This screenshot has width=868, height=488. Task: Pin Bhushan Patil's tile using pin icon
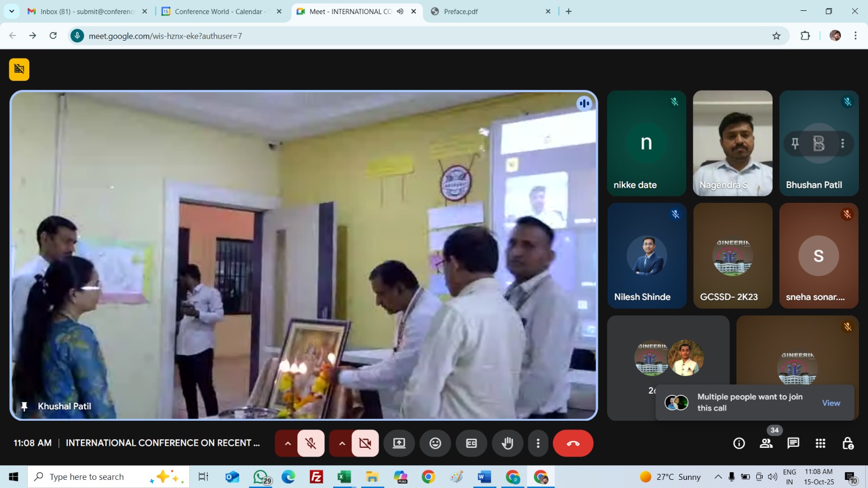795,143
